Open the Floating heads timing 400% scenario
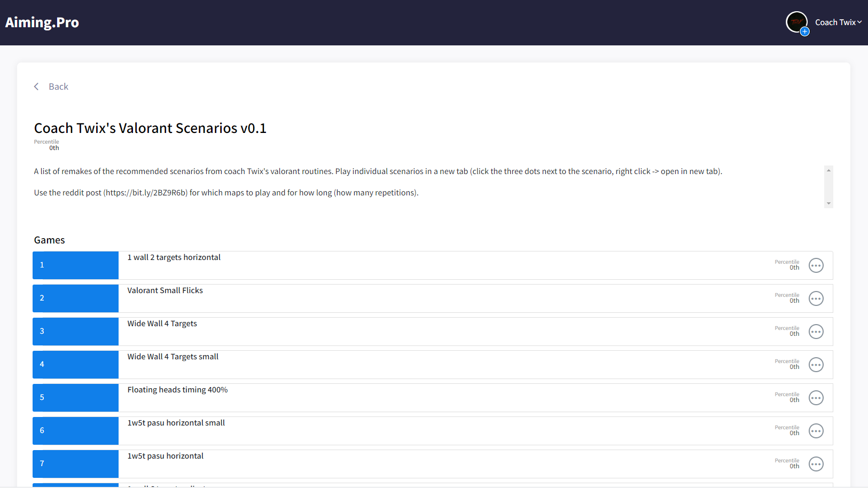868x488 pixels. 177,390
